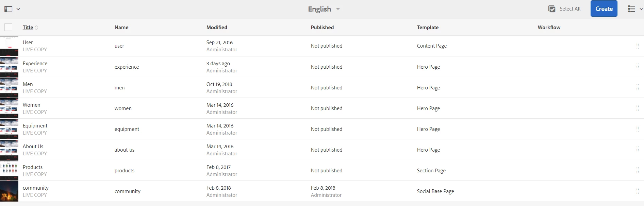Open the User page title
644x206 pixels.
(x=28, y=42)
